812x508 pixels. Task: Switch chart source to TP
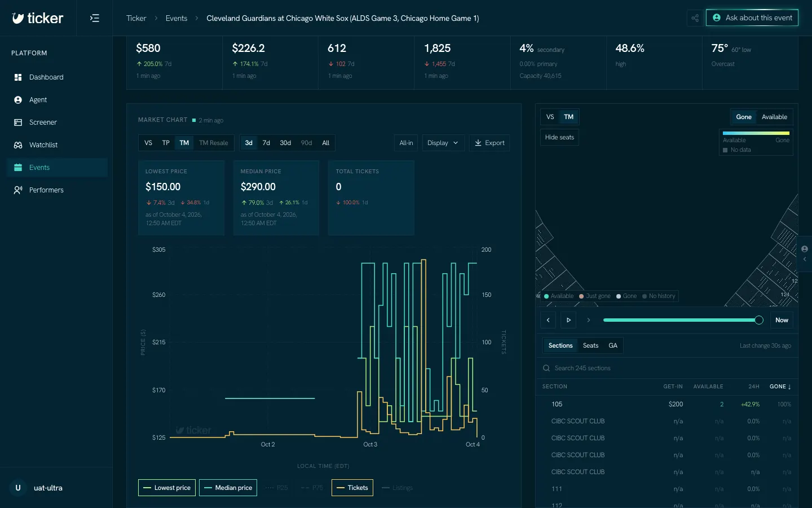coord(166,143)
